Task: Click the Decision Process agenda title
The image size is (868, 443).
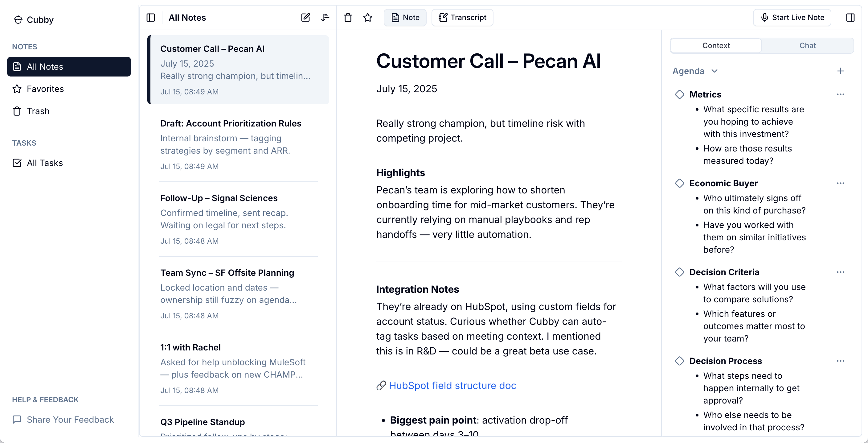Action: (726, 361)
